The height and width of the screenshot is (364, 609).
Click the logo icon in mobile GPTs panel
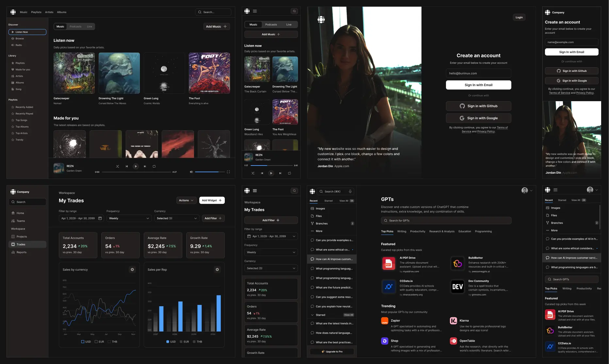(x=548, y=190)
